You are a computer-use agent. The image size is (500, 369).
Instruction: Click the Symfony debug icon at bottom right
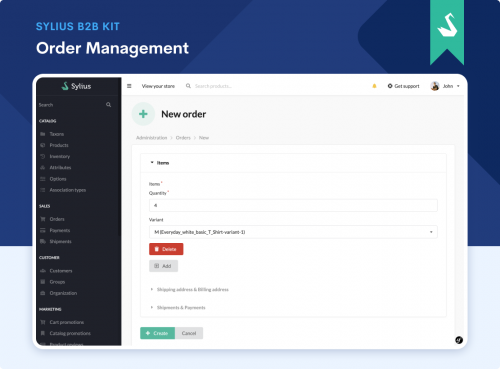(x=459, y=340)
